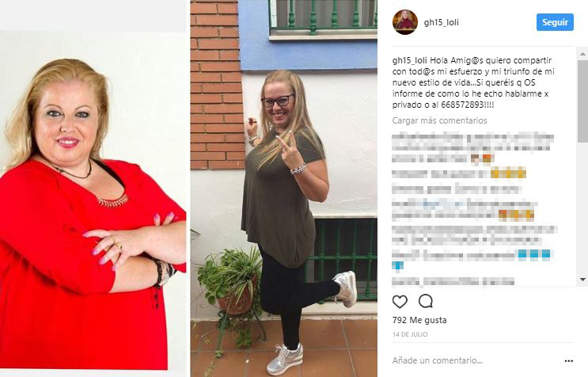View the list of 792 Me gusta

click(419, 320)
